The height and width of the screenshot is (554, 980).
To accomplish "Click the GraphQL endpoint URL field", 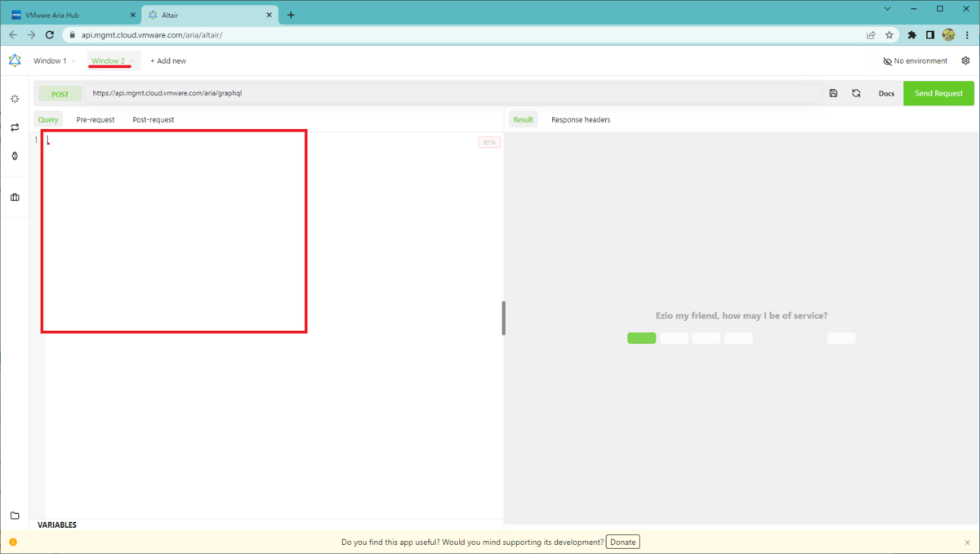I will [453, 93].
